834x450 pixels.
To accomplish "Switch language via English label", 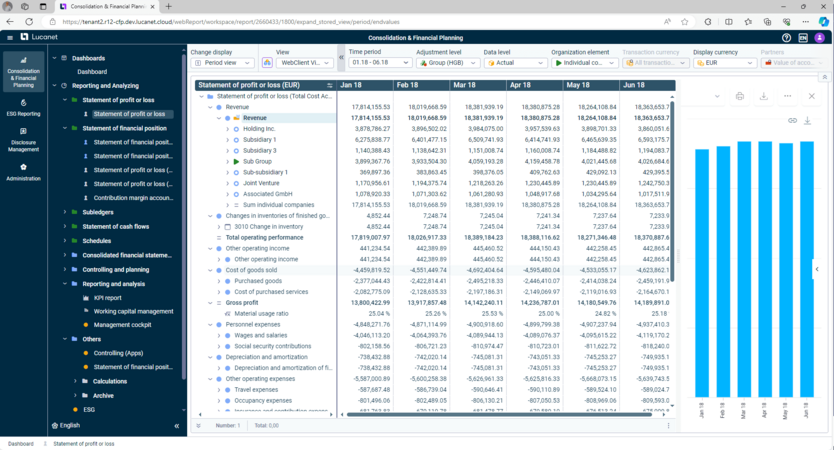I will point(70,426).
